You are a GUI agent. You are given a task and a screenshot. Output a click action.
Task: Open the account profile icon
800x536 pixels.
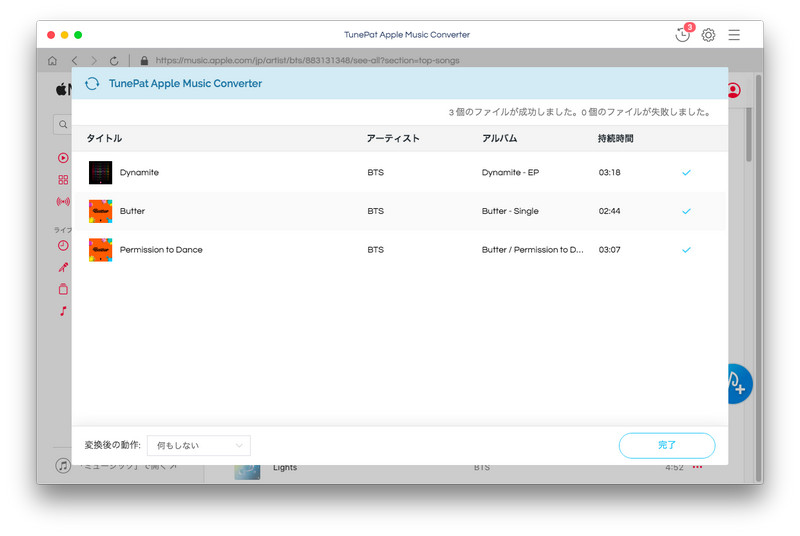coord(734,90)
